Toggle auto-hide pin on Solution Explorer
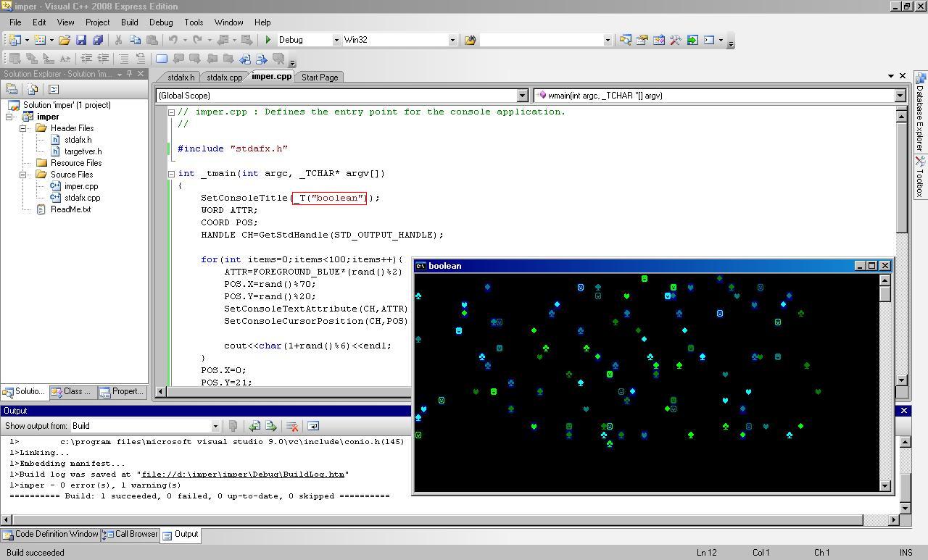 click(130, 74)
